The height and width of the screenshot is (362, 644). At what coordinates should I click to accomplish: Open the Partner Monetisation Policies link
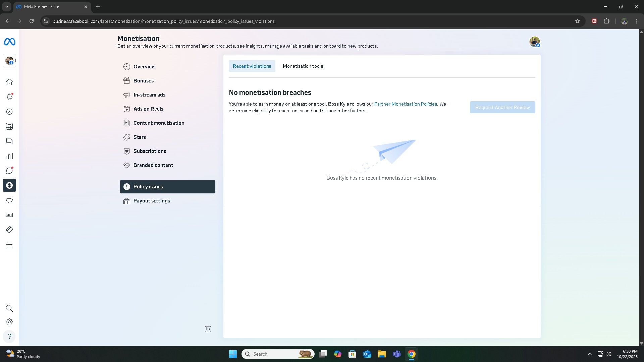(x=406, y=104)
